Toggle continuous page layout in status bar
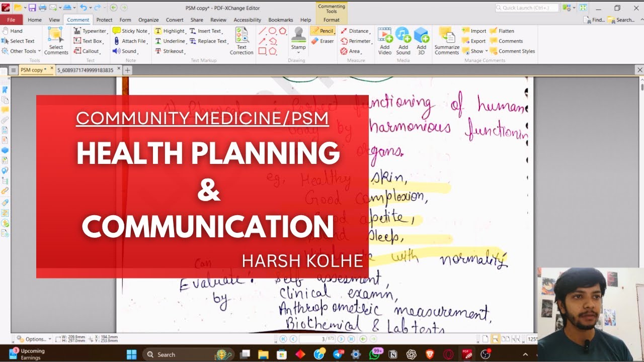 click(x=495, y=339)
